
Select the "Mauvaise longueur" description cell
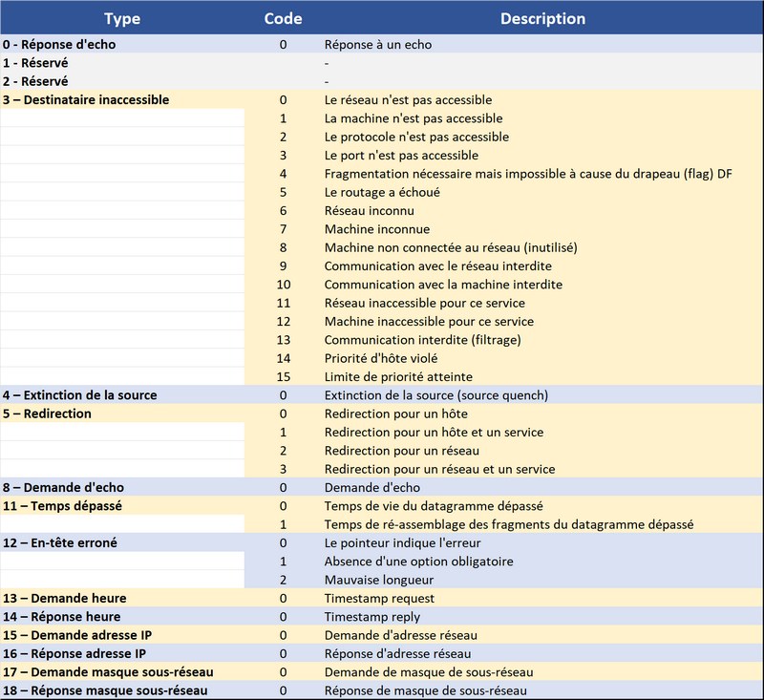coord(379,580)
